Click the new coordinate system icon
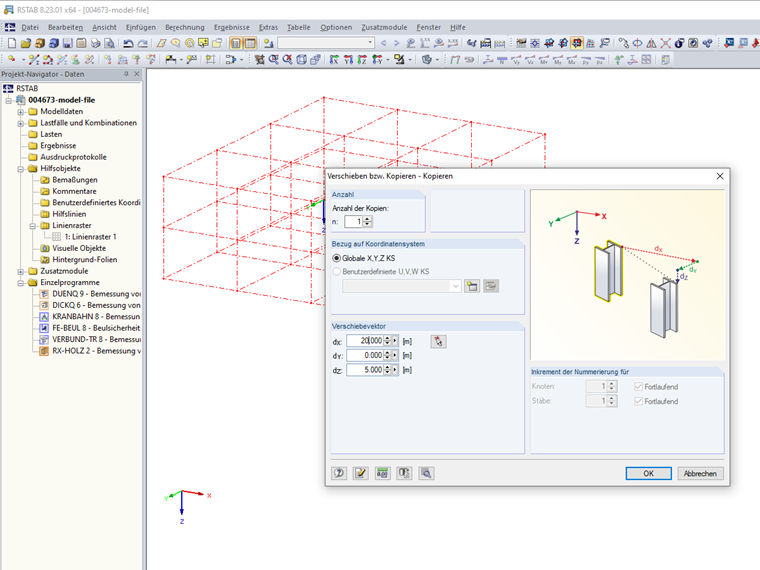This screenshot has width=760, height=570. pos(472,286)
